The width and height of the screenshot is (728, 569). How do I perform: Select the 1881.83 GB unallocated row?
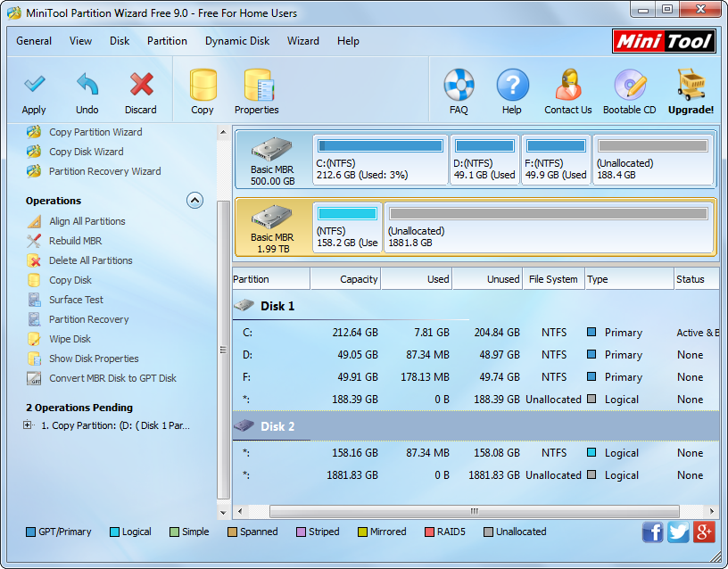coord(476,474)
